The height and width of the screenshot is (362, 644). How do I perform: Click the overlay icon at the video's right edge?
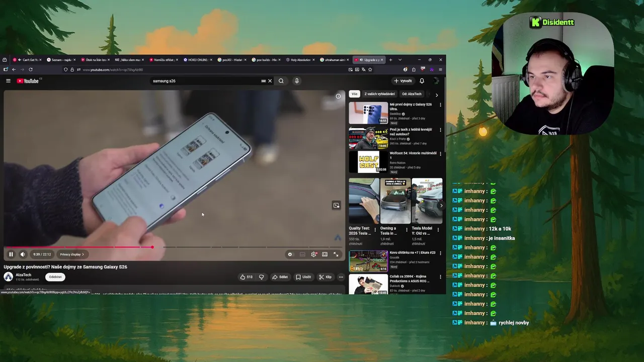click(x=336, y=205)
